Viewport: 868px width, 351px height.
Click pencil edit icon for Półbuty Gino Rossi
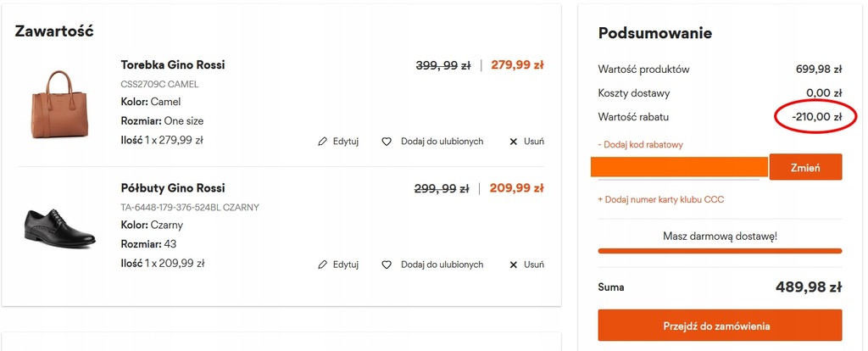[323, 265]
